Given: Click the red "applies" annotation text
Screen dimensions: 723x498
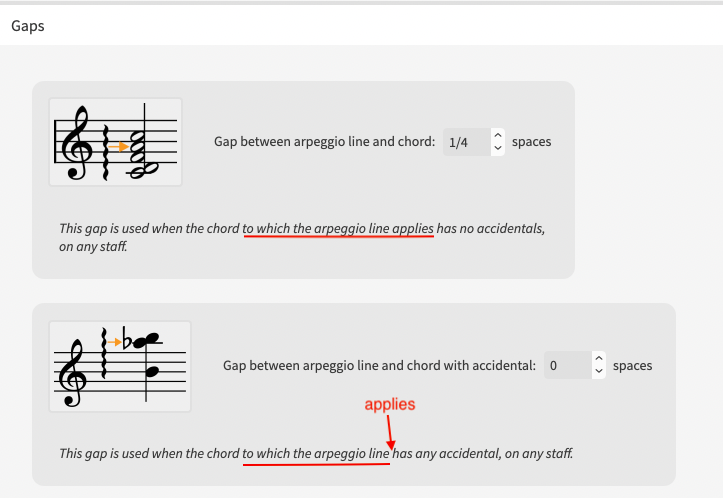Looking at the screenshot, I should coord(390,404).
